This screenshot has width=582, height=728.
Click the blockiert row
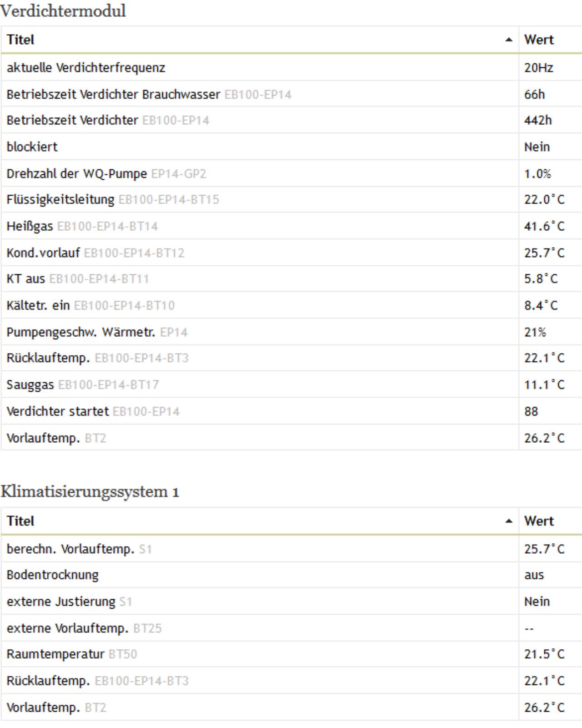click(x=291, y=147)
